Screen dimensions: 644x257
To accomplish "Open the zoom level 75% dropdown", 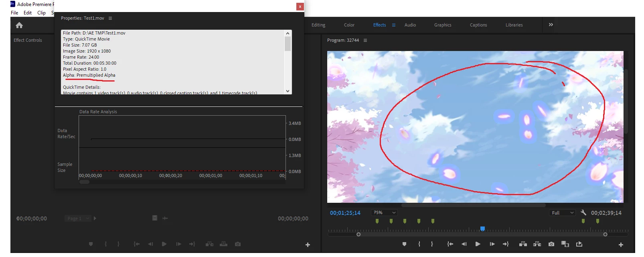I will [385, 212].
